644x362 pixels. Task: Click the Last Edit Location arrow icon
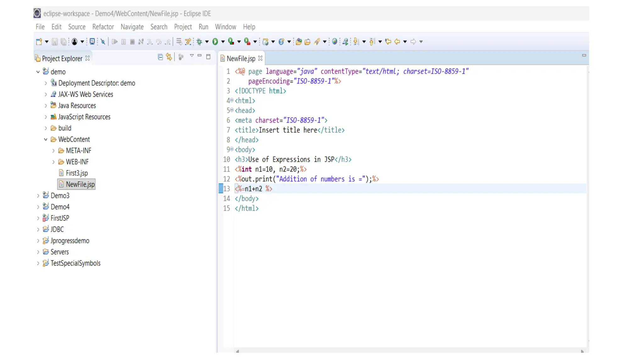tap(388, 41)
